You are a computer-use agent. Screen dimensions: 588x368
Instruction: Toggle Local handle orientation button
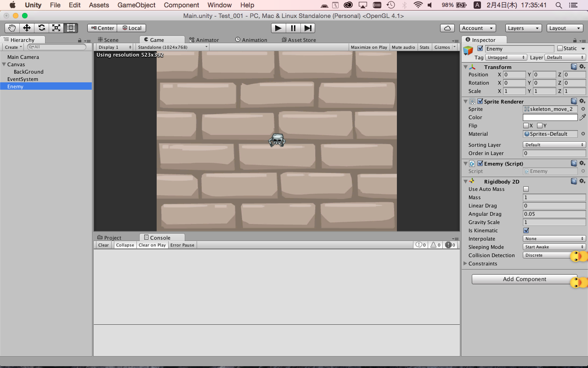[131, 28]
